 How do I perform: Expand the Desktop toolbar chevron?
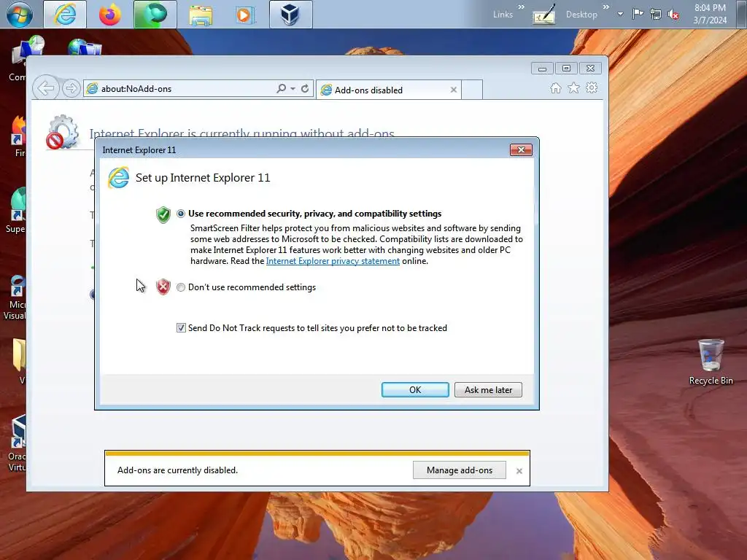606,7
